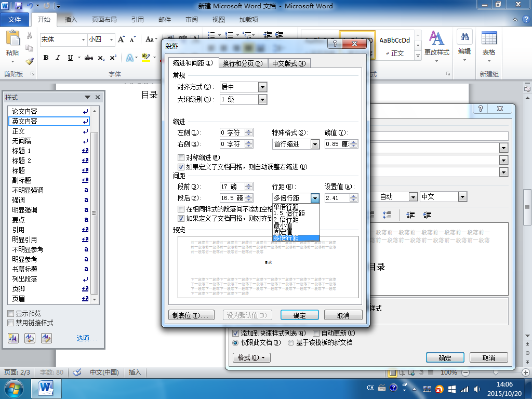Viewport: 532px width, 399px height.
Task: Click the Save icon in the quick access toolbar
Action: click(18, 6)
